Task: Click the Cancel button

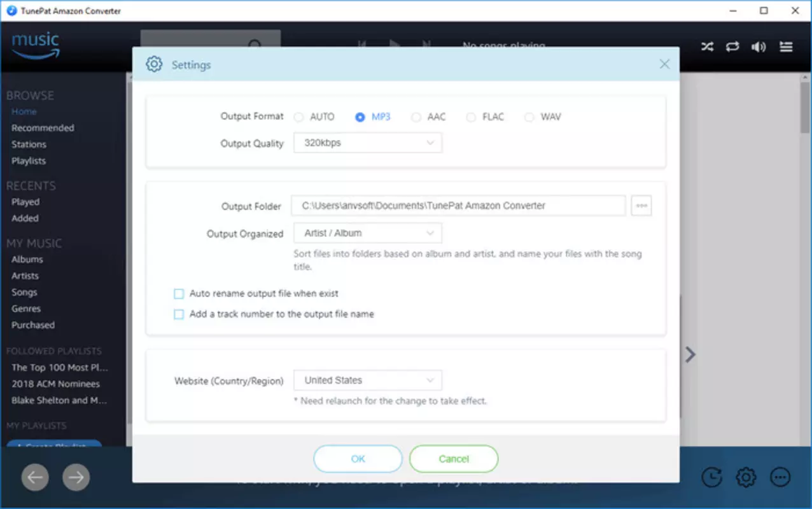Action: [x=454, y=459]
